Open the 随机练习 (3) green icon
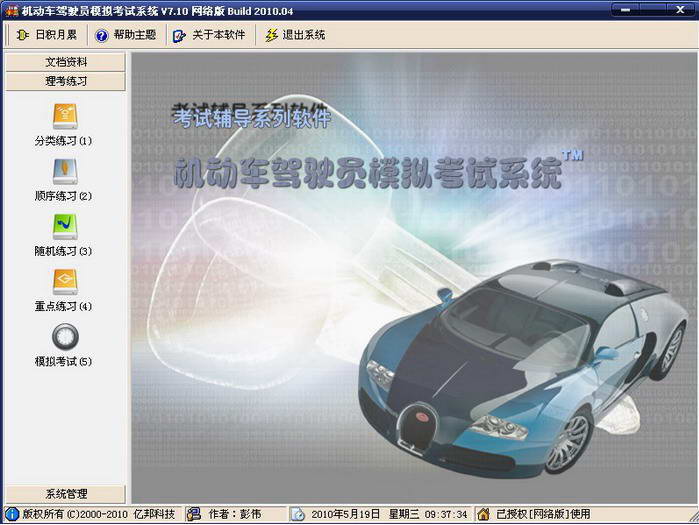Screen dimensions: 699x525 [65, 226]
